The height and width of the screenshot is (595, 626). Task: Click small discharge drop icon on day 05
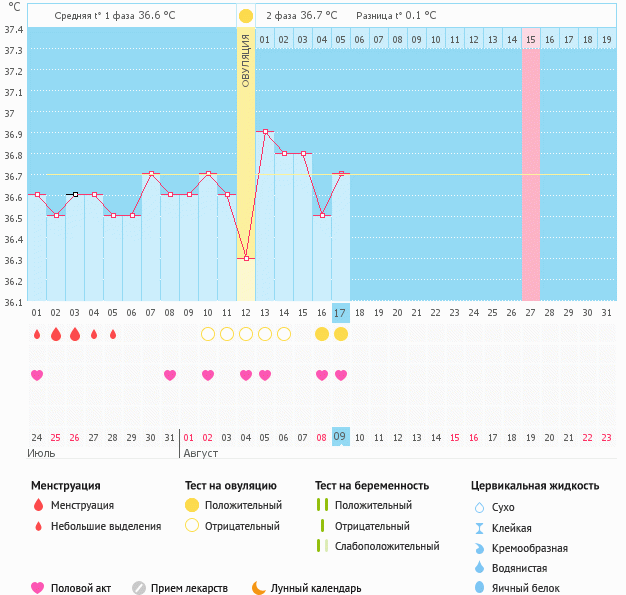(113, 334)
